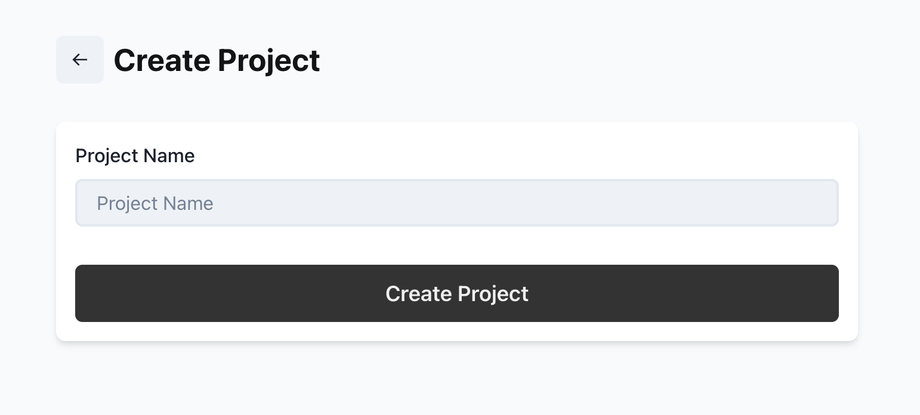Return to previous page via arrow icon
Screen dimensions: 920x415
click(80, 60)
